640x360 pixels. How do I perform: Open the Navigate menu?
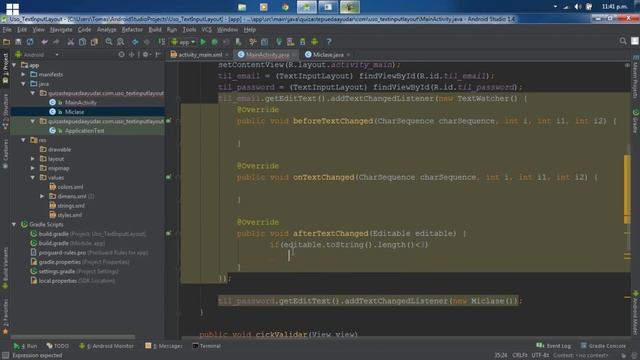coord(61,30)
